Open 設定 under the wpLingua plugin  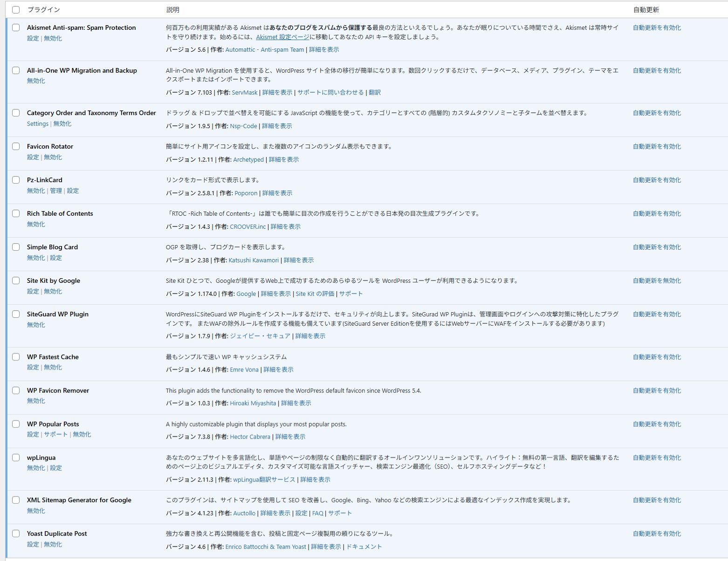point(56,468)
